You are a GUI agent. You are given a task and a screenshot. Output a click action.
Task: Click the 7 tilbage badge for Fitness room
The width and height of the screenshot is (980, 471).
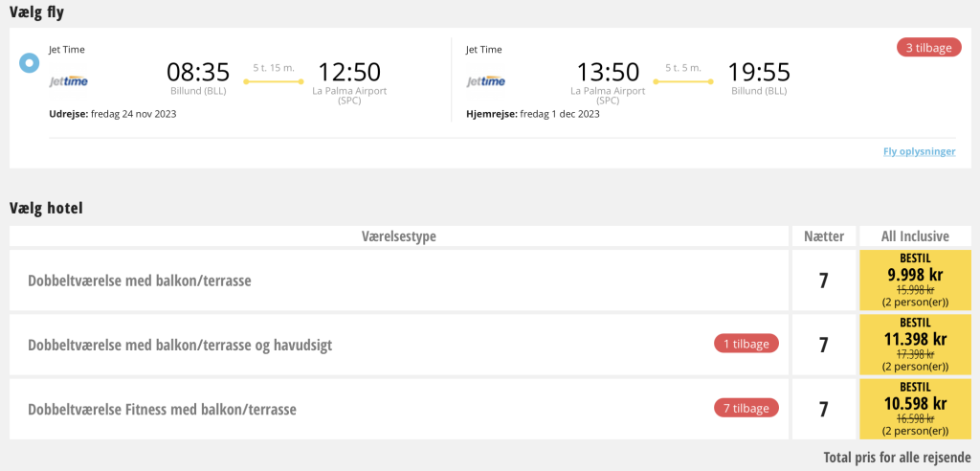(746, 408)
